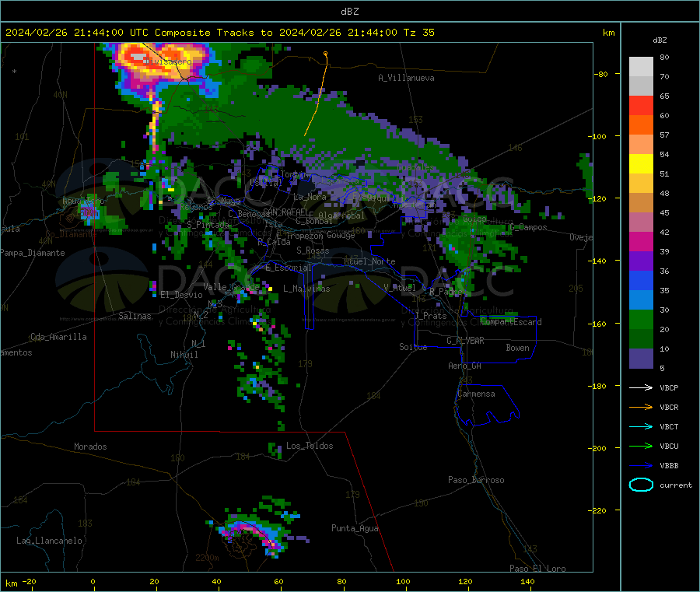
Task: Click the 'Pampa_Diamante' map label
Action: coord(33,253)
